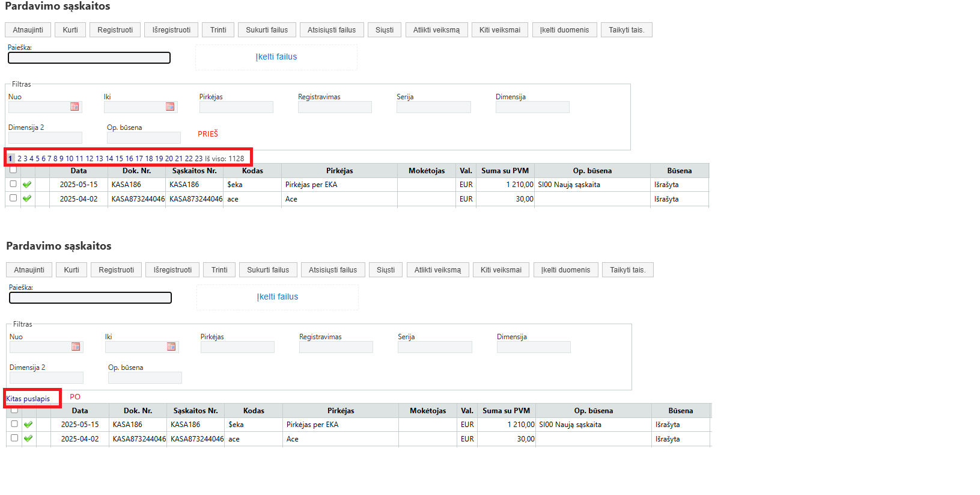Tick the ace row checkbox in PRIEŠ table

[x=13, y=198]
